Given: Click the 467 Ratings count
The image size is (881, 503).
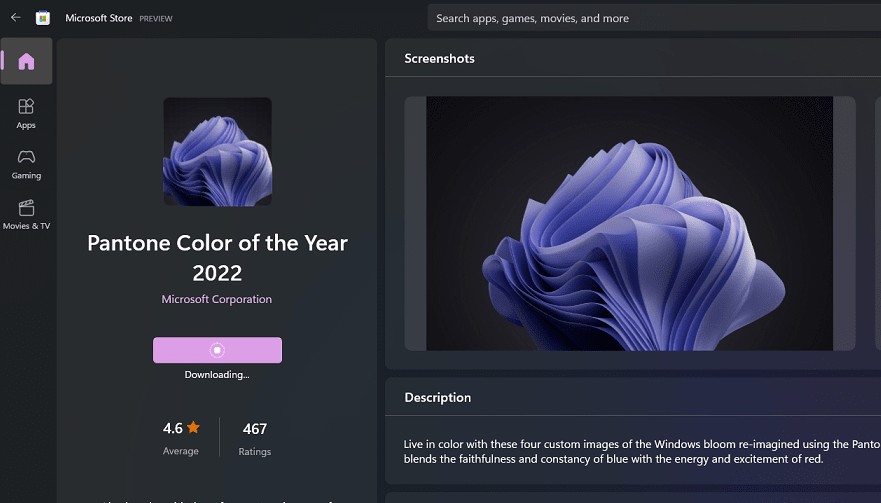Looking at the screenshot, I should (255, 429).
